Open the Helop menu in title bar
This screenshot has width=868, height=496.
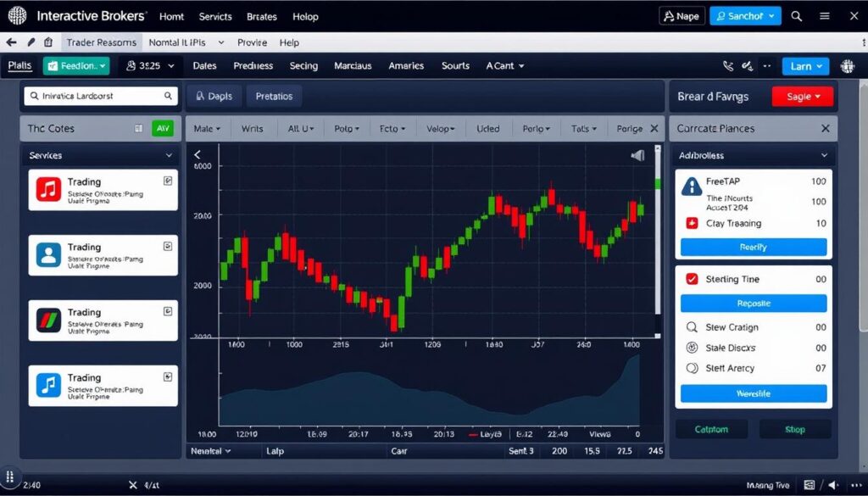[x=305, y=17]
